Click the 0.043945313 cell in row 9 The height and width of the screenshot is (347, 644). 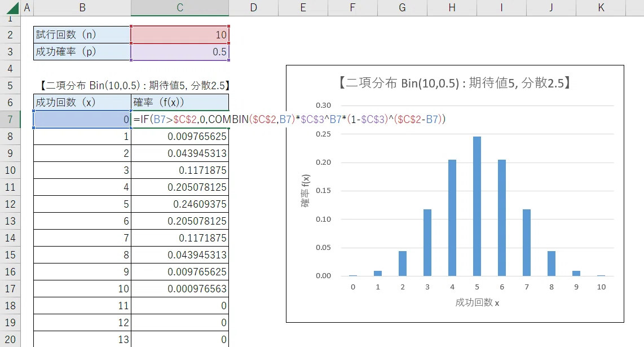180,153
